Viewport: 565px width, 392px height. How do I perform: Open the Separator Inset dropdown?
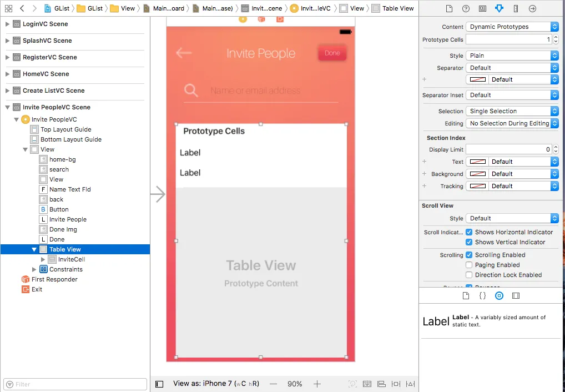point(512,95)
